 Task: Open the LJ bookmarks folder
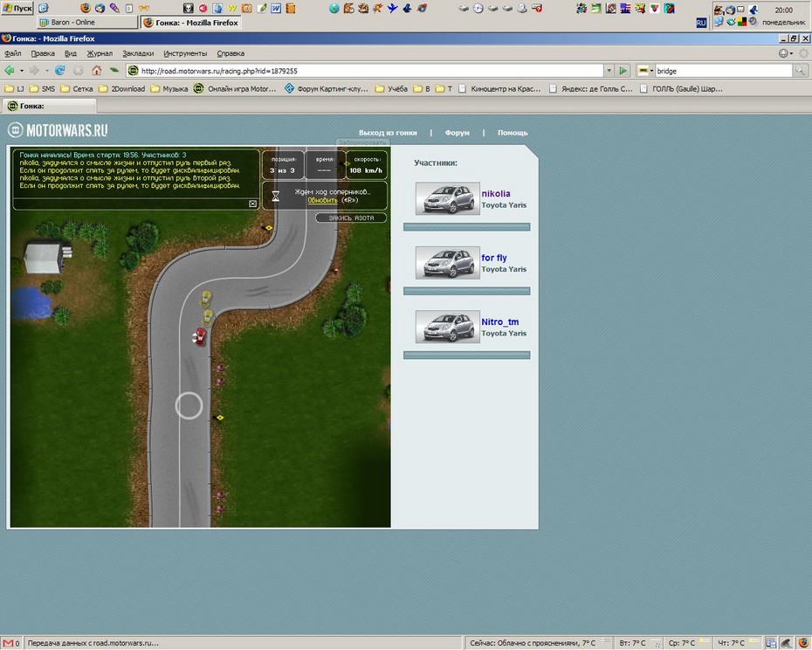[14, 88]
